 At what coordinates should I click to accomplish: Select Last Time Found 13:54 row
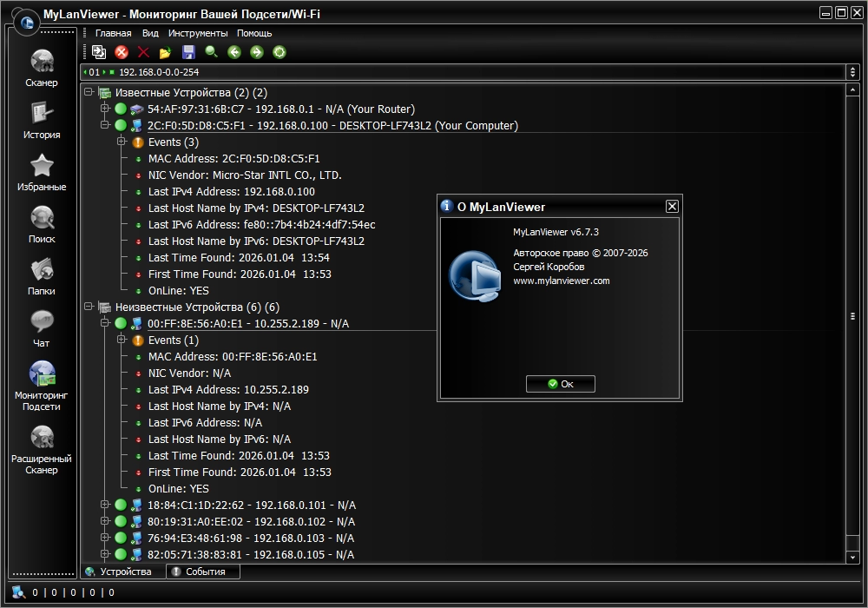click(x=239, y=257)
